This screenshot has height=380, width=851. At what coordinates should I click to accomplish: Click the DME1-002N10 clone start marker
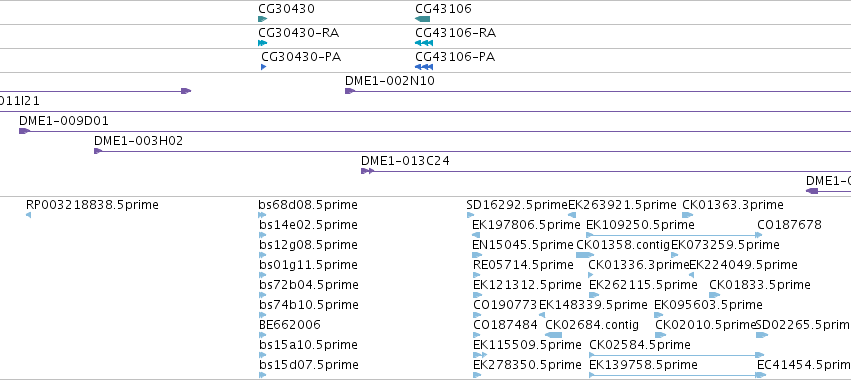350,91
